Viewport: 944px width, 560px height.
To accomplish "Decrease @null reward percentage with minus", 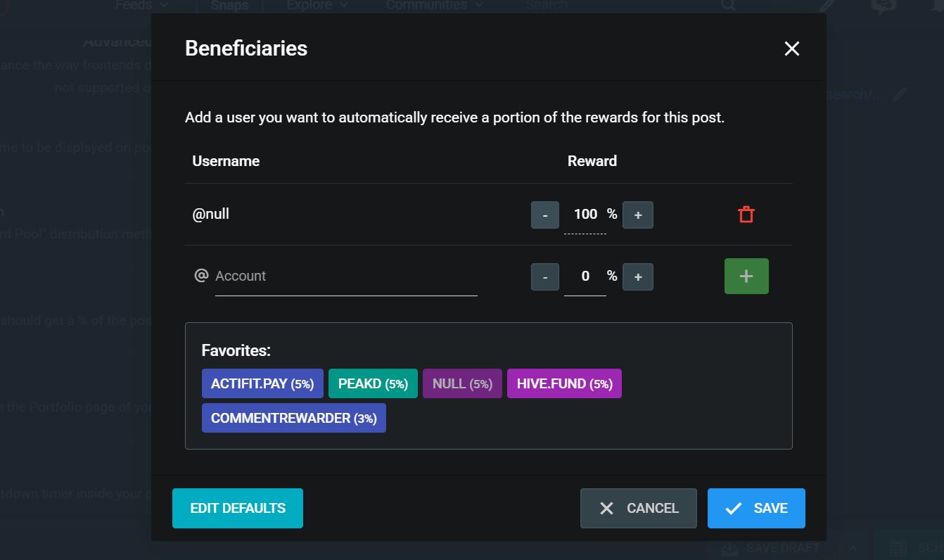I will coord(545,215).
